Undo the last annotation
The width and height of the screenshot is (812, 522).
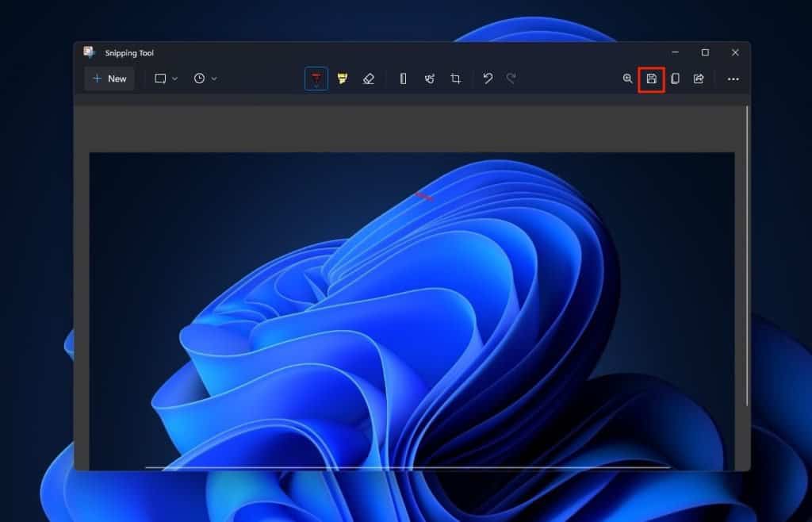[488, 79]
